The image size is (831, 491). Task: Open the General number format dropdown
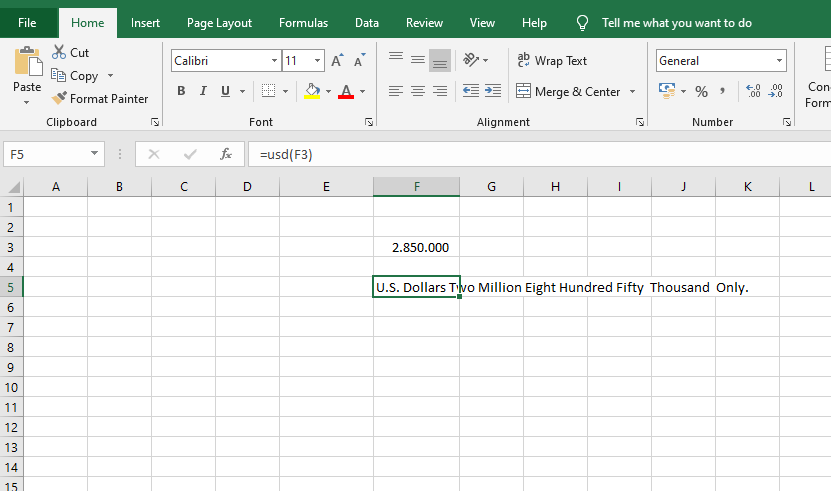[x=779, y=61]
